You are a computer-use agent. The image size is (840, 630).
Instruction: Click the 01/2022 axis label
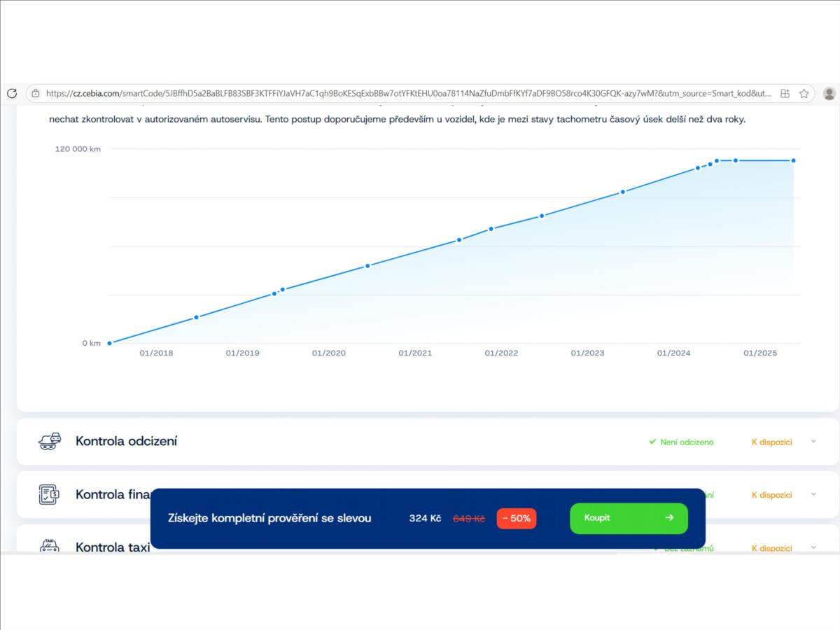tap(501, 353)
